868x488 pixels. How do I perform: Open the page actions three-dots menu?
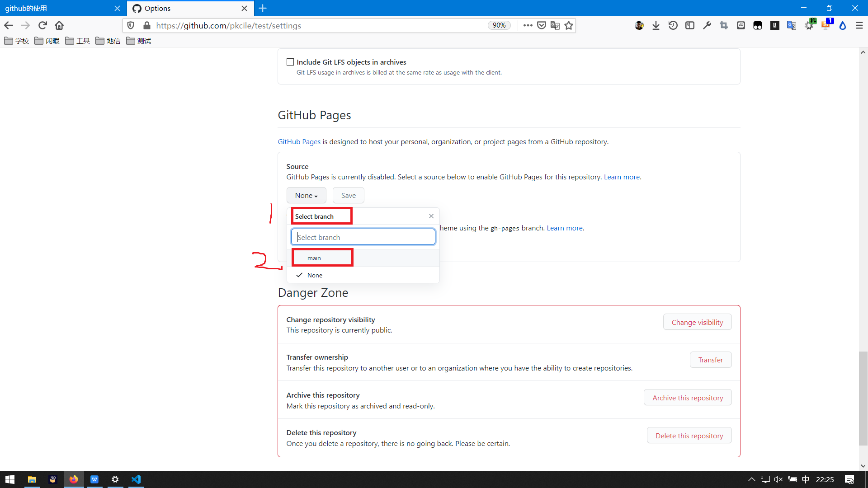coord(528,25)
